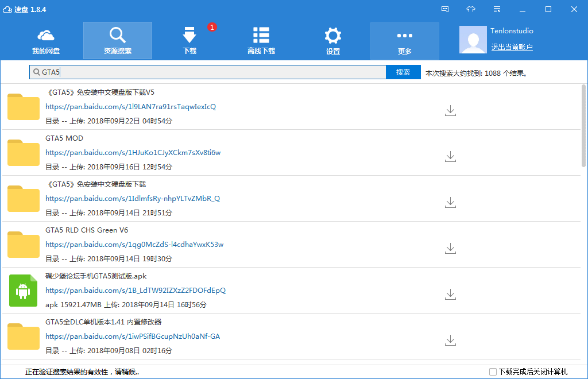This screenshot has height=379, width=588.
Task: Click folder icon of 免安装中文硬盘版下载 (09月14日 21时51分)
Action: click(x=23, y=199)
